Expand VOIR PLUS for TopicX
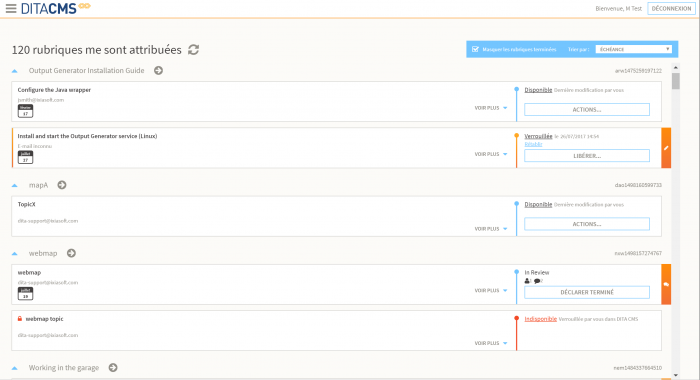700x380 pixels. coord(491,229)
